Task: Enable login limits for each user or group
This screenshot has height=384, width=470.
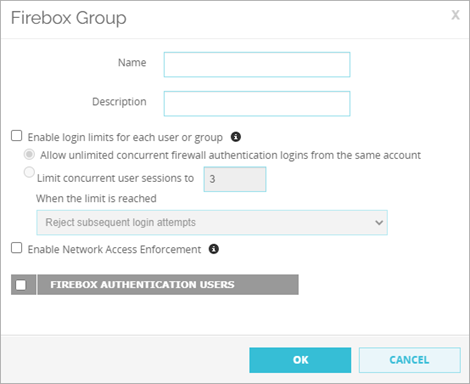Action: coord(17,136)
